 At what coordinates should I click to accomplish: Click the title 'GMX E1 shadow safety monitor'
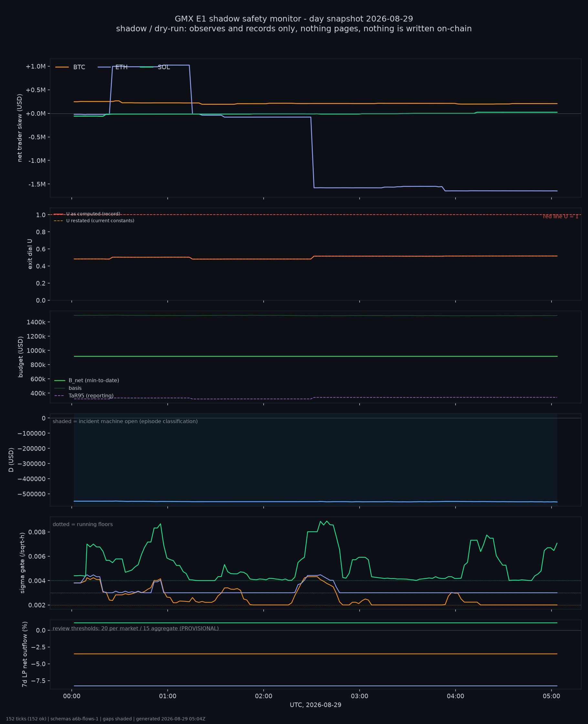coord(240,19)
